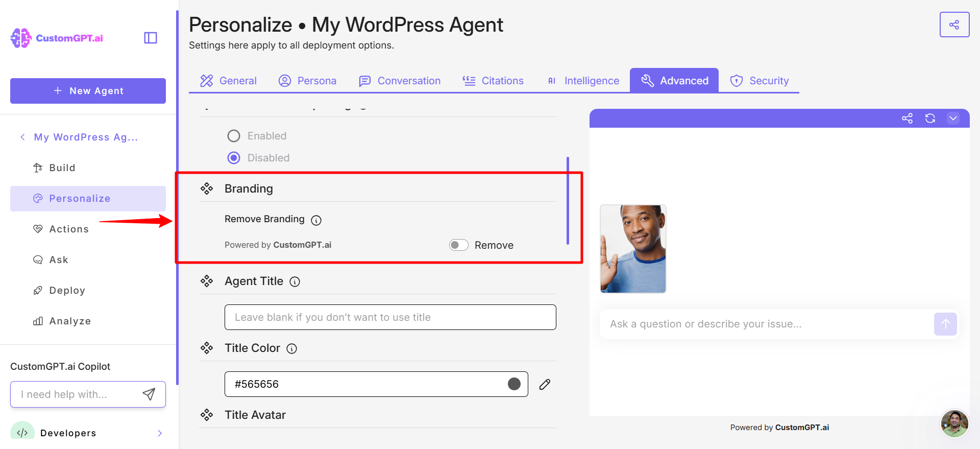This screenshot has width=980, height=449.
Task: Click the settings panel vertical scrollbar
Action: pos(568,201)
